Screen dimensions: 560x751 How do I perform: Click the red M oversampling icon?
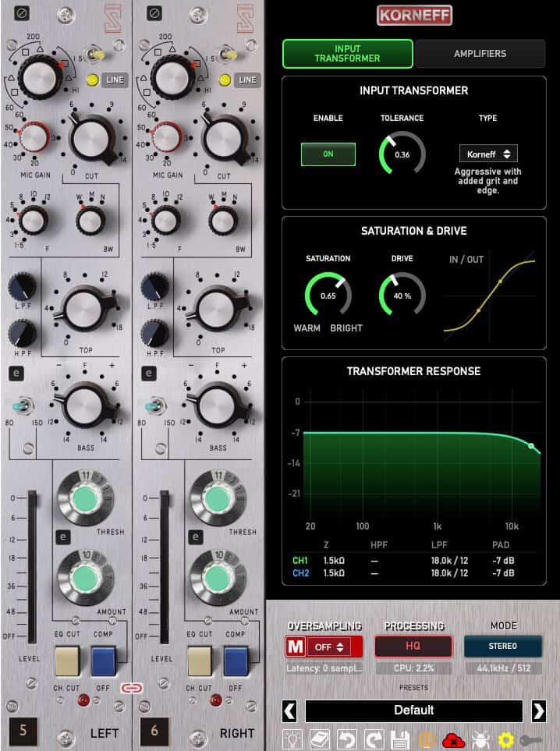point(295,646)
